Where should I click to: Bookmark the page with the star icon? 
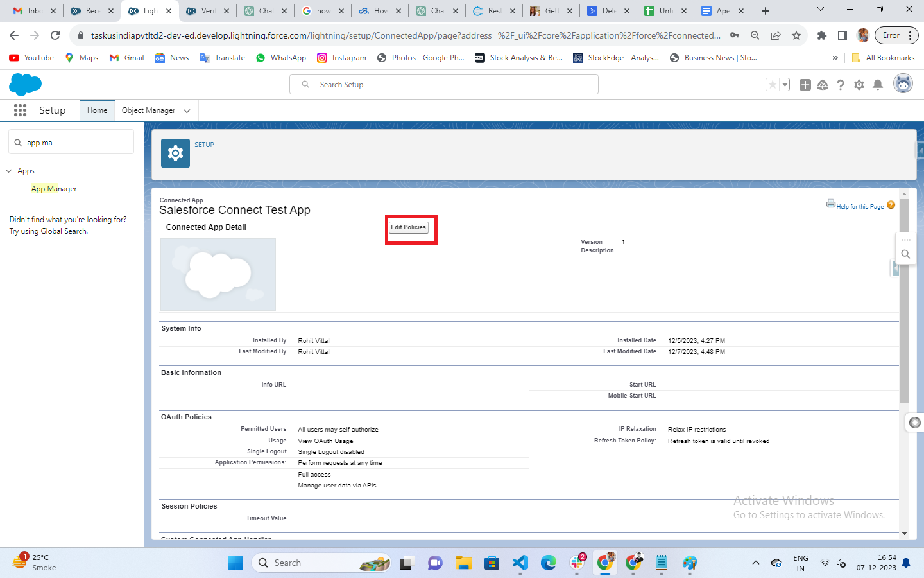[796, 35]
